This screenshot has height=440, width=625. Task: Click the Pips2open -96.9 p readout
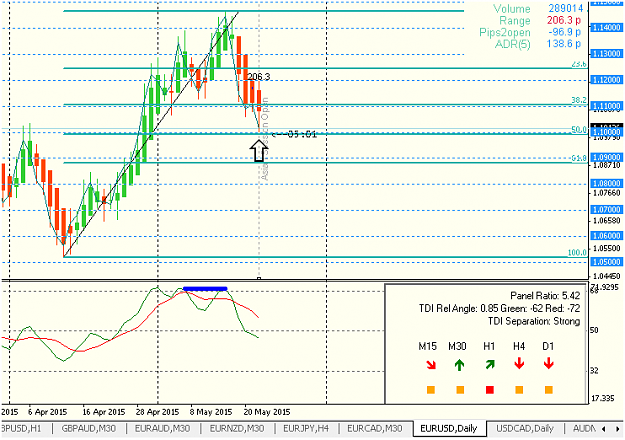pos(530,32)
